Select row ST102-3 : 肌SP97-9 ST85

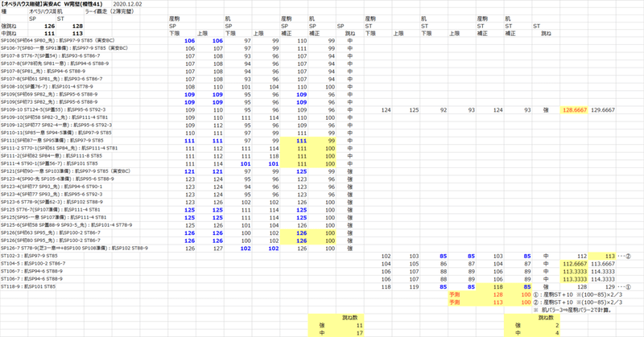coord(29,256)
